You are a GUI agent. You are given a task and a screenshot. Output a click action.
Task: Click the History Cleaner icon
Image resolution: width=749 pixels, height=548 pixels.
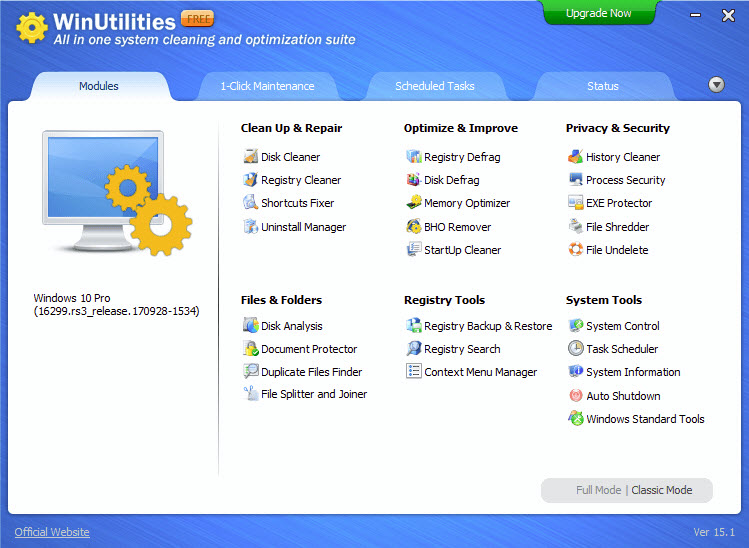coord(576,156)
